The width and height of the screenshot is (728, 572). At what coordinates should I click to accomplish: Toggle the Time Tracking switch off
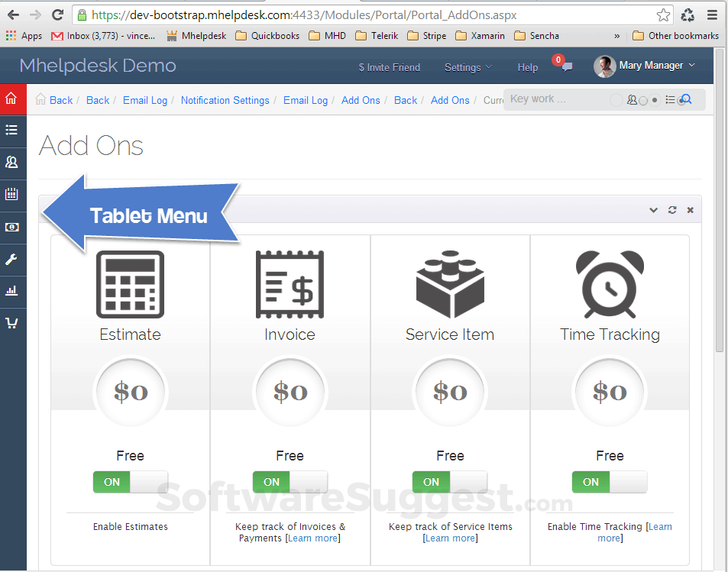[590, 482]
